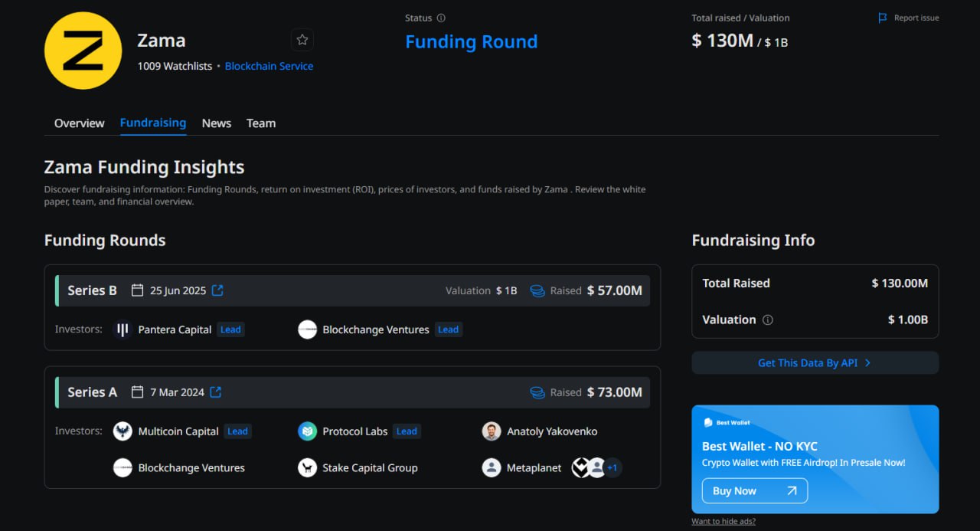Click the Want to hide ads? link
The height and width of the screenshot is (531, 980).
click(x=723, y=521)
